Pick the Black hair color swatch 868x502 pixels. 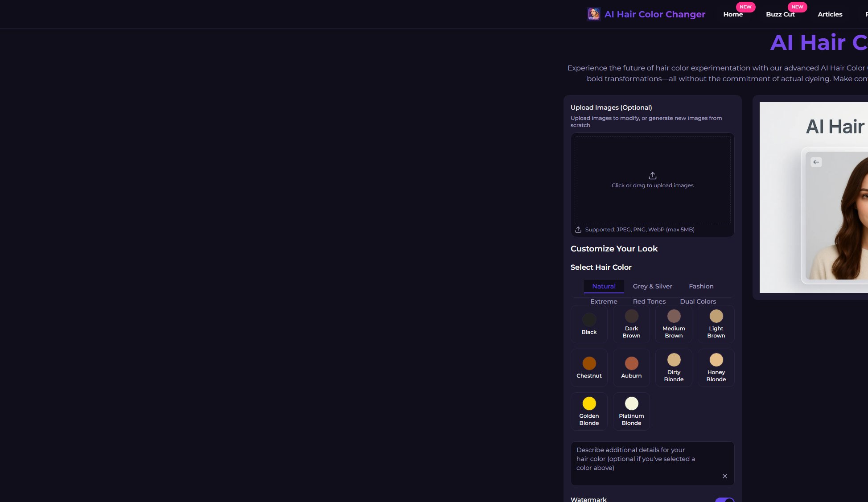pos(589,324)
